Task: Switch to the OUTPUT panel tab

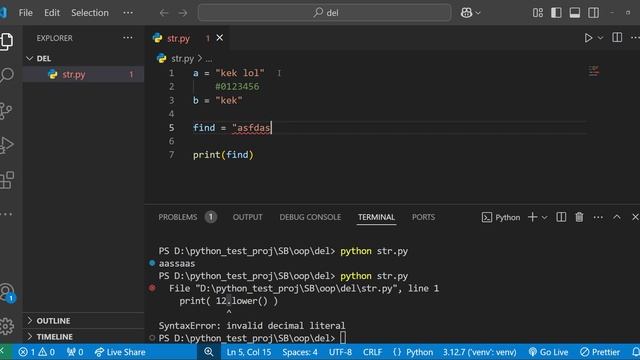Action: pos(248,217)
